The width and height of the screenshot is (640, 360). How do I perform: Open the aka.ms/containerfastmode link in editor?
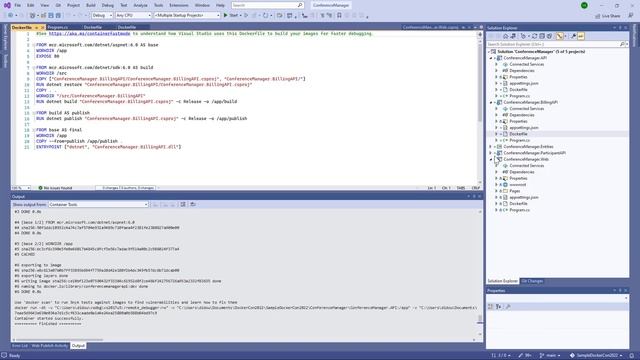pos(89,33)
